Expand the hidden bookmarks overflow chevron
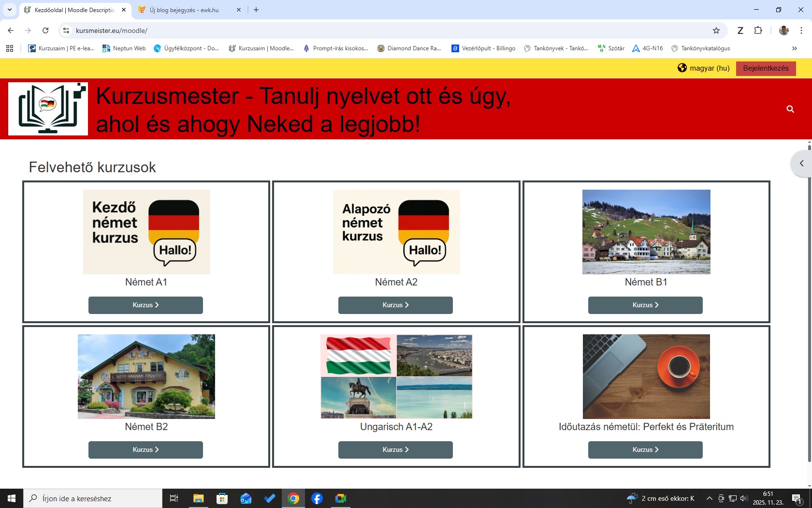 point(794,48)
